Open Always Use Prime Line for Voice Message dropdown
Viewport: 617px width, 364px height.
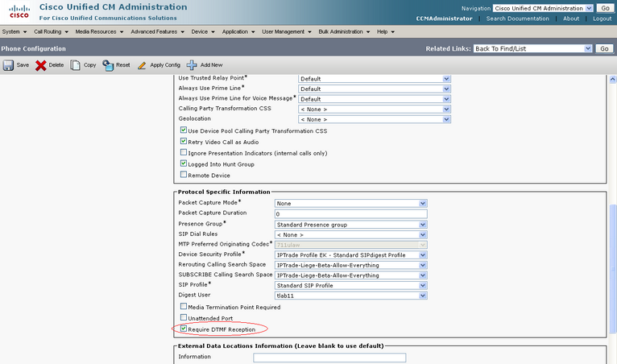[375, 99]
